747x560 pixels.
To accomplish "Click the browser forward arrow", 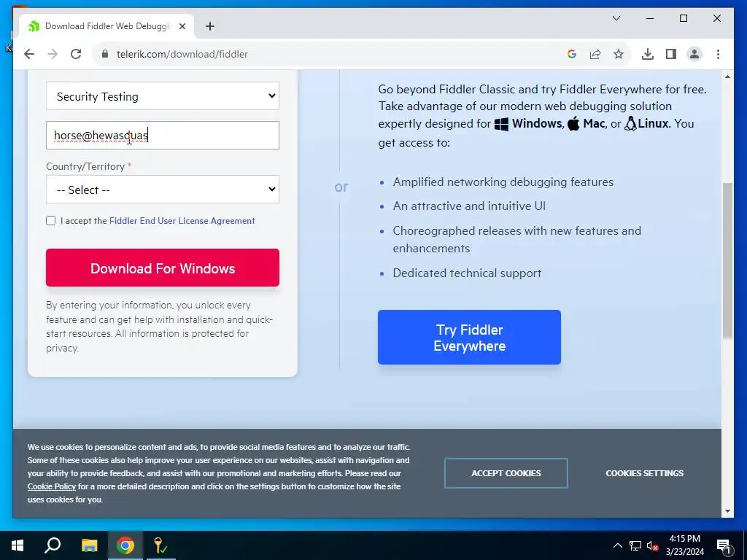I will pyautogui.click(x=53, y=54).
